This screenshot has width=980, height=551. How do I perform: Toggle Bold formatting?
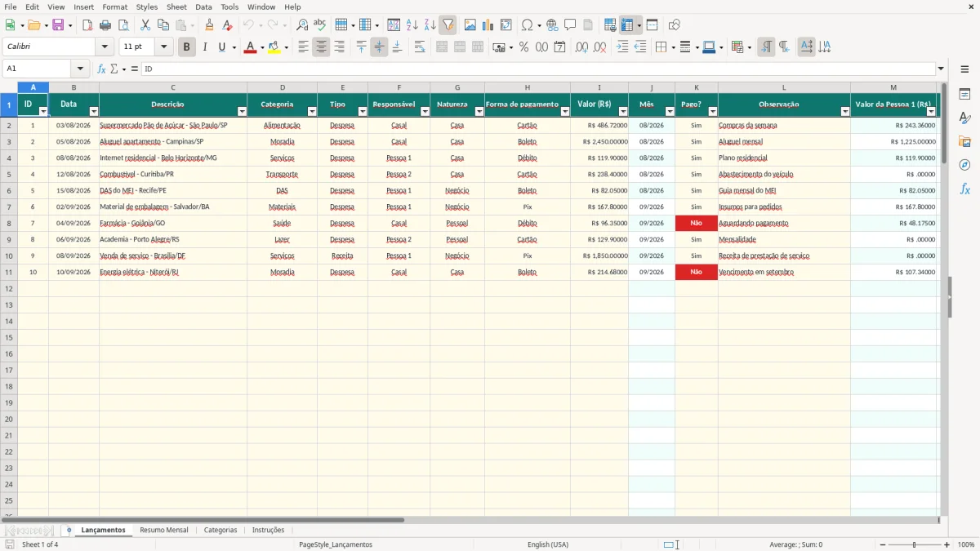click(x=186, y=47)
